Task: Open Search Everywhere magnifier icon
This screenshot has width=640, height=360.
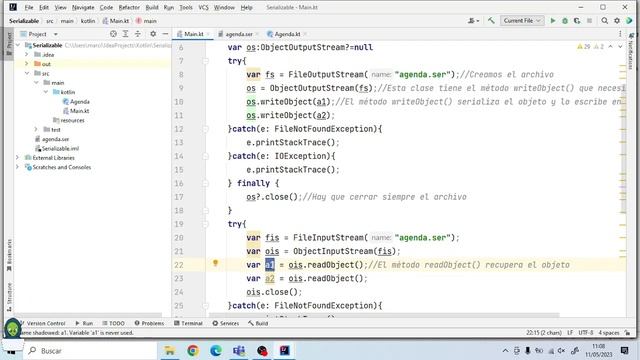Action: 604,20
